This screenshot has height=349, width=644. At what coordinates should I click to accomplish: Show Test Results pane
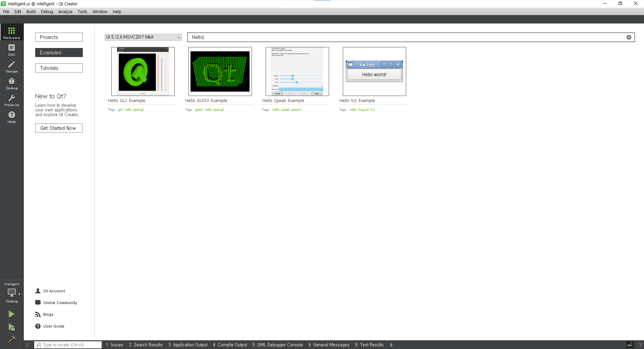369,345
